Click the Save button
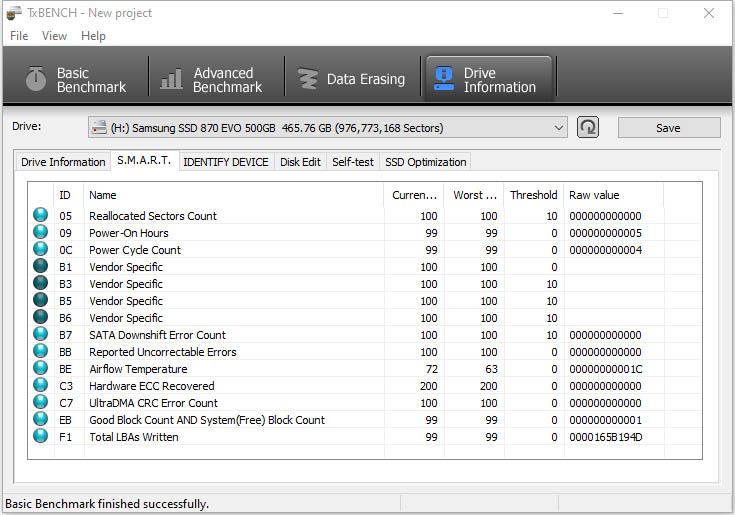Screen dimensions: 735x515 pos(669,128)
